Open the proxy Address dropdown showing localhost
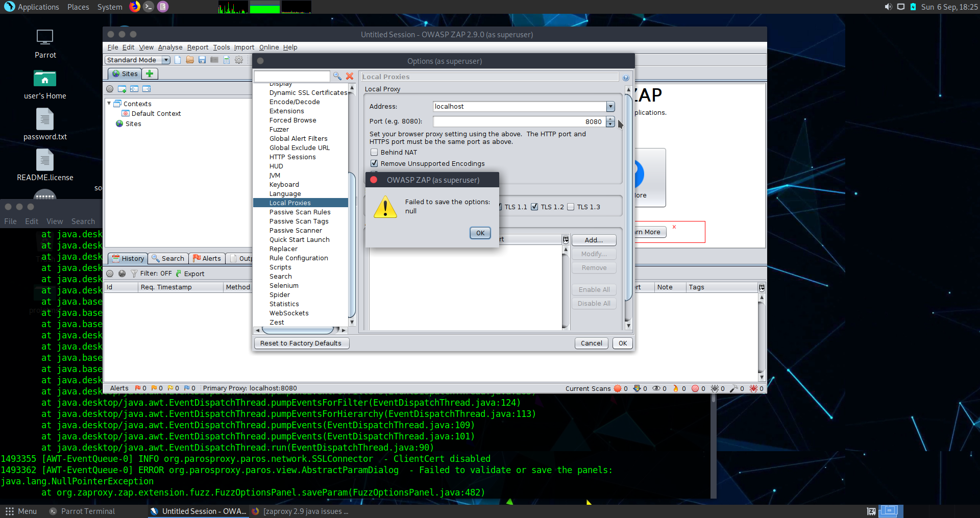Viewport: 980px width, 518px height. tap(610, 106)
